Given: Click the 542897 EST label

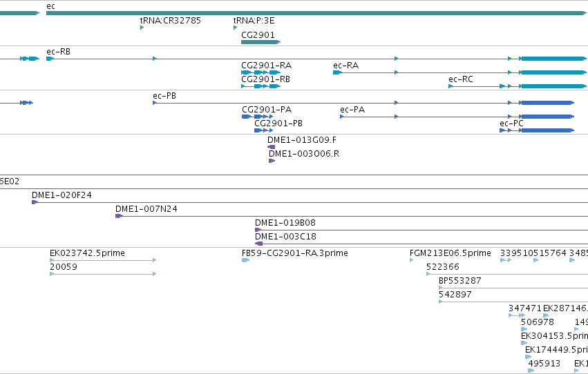Looking at the screenshot, I should (455, 295).
